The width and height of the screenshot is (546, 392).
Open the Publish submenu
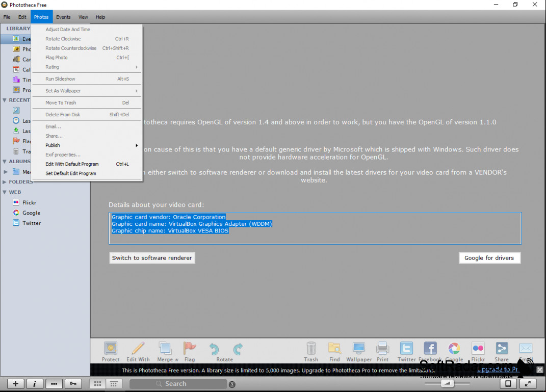pos(87,145)
